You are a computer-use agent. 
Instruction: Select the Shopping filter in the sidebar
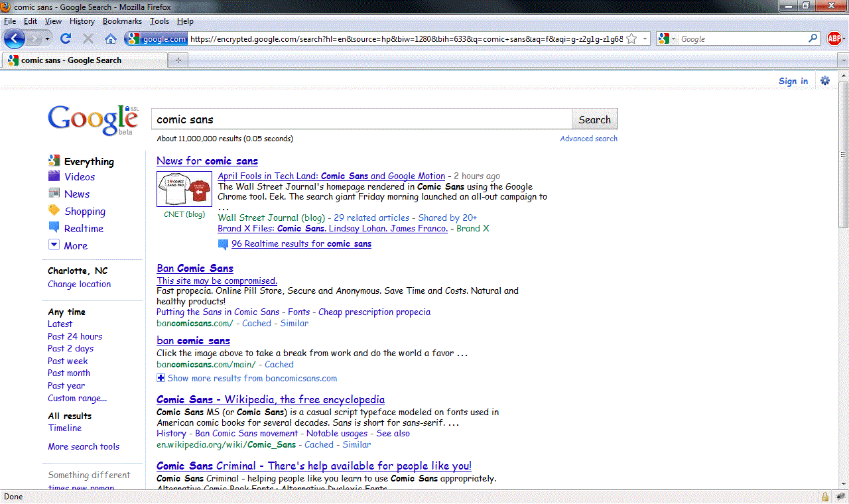84,212
